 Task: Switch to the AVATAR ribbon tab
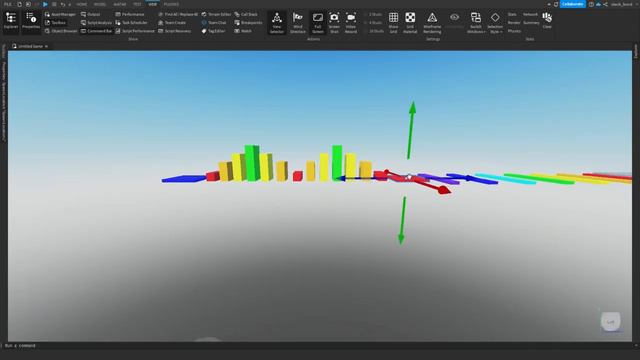coord(120,4)
